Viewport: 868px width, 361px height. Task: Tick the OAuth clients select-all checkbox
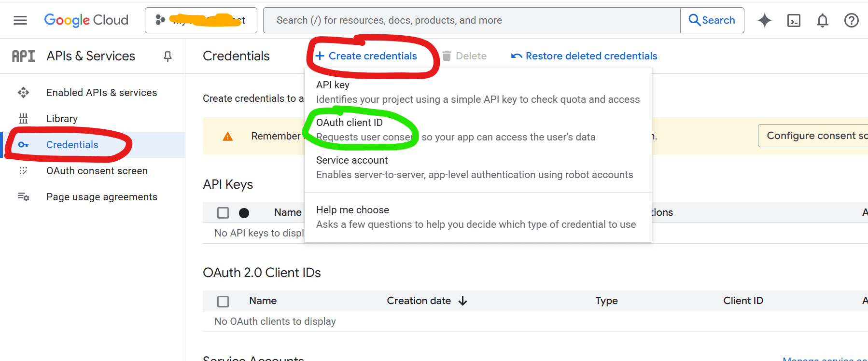[223, 302]
